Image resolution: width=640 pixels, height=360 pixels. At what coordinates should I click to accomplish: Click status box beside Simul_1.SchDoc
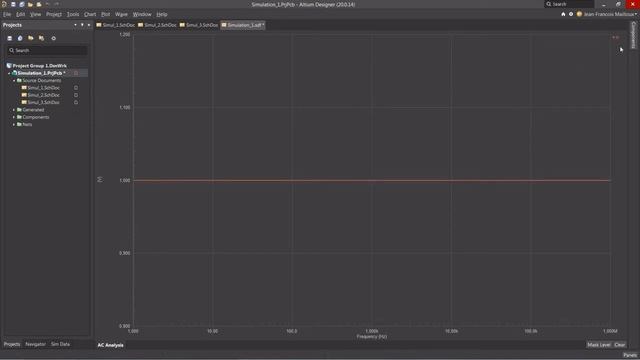coord(76,88)
